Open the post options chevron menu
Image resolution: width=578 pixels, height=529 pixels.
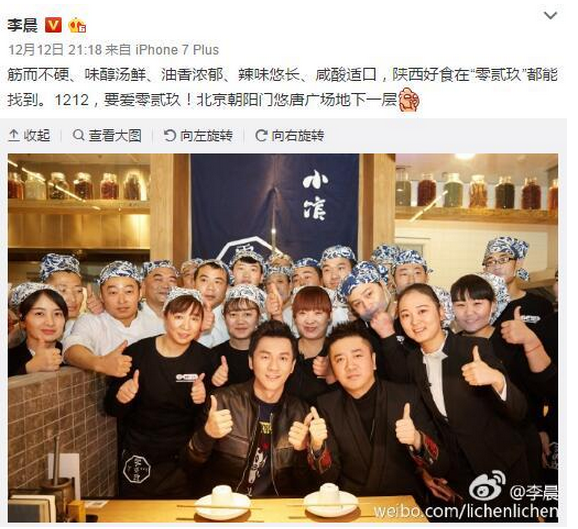click(x=550, y=16)
